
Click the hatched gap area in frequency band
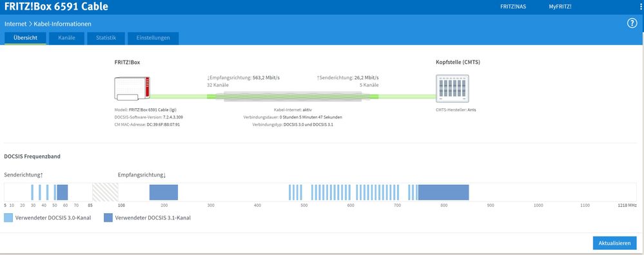(x=105, y=193)
